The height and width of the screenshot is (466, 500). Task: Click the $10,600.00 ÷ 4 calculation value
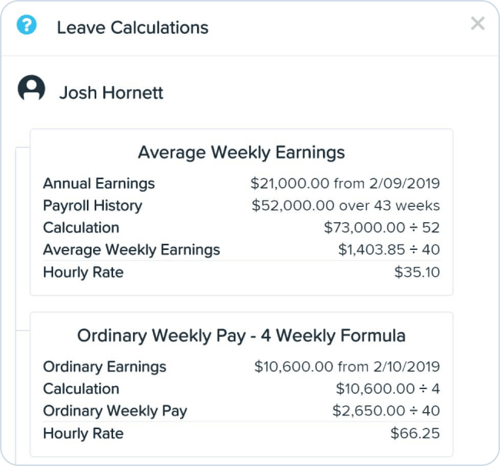(388, 389)
